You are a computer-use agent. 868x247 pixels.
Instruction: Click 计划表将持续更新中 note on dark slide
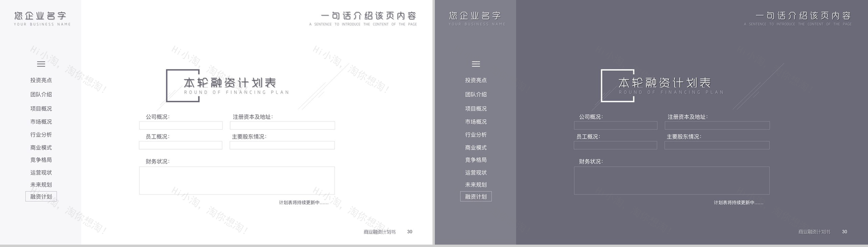click(x=738, y=203)
